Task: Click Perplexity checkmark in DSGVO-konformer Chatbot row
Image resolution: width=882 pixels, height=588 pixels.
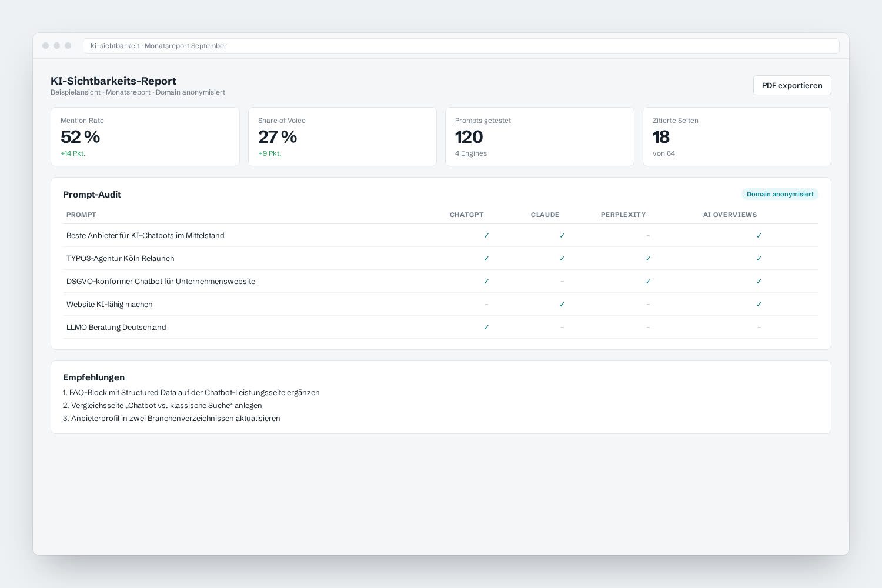Action: pos(648,281)
